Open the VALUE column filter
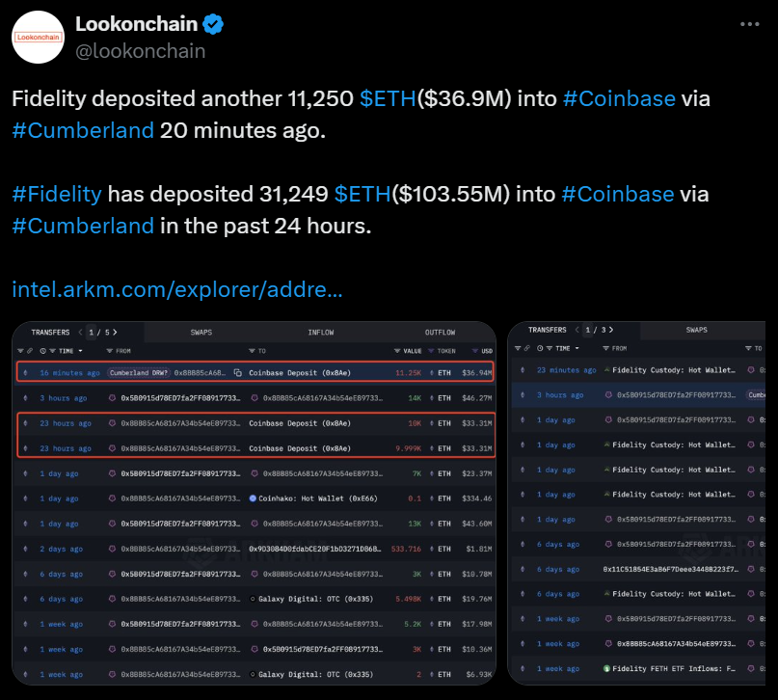Viewport: 778px width, 700px height. click(x=397, y=351)
